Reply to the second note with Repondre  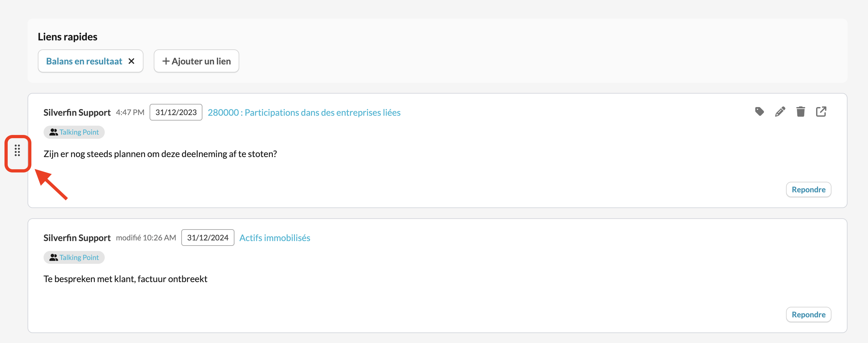point(808,315)
